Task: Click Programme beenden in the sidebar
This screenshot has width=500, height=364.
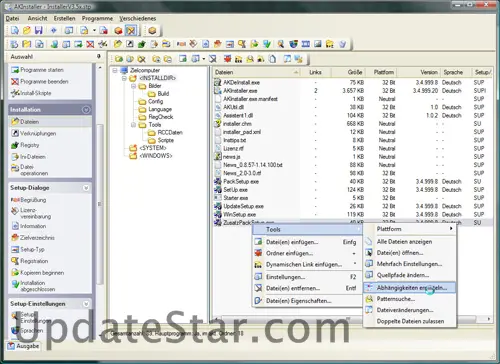Action: 39,82
